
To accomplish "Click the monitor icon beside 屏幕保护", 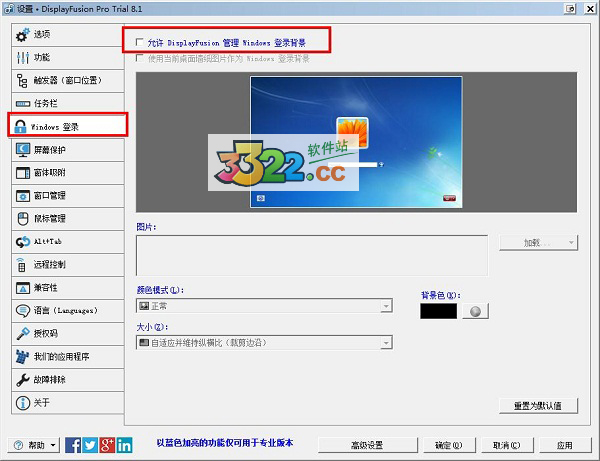I will coord(23,150).
